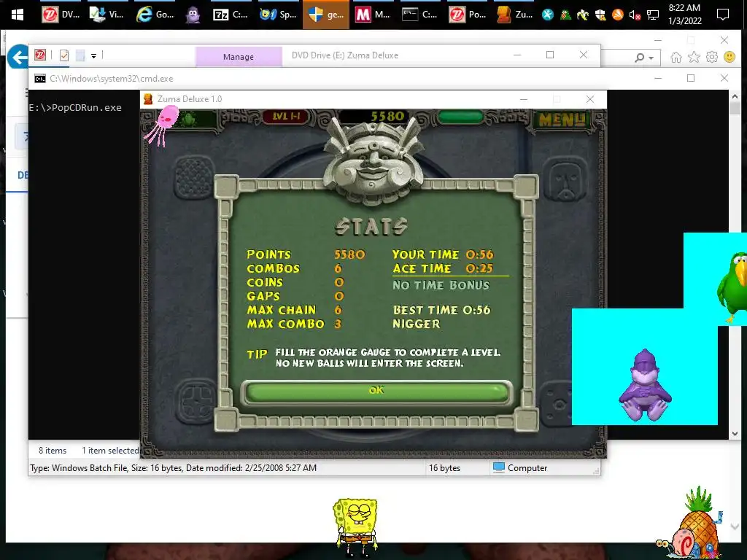The image size is (747, 560).
Task: Click the 'Type: Windows Batch File' details text
Action: tap(174, 468)
